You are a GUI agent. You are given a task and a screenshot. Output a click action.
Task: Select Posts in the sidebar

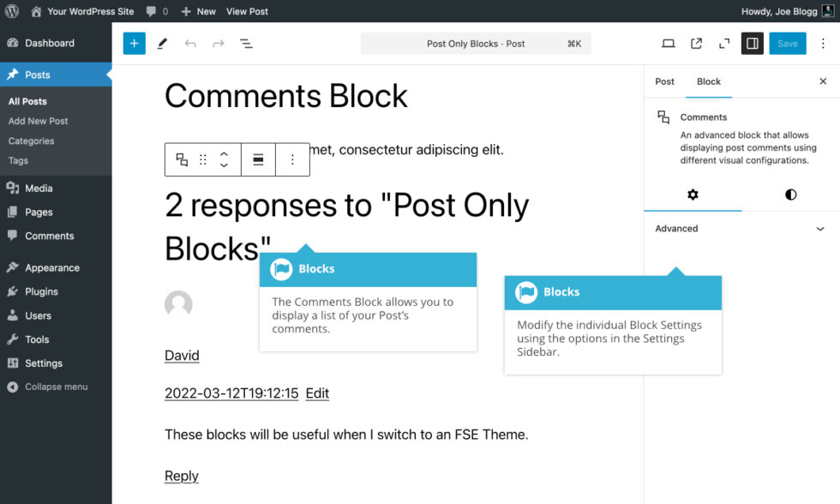pos(56,75)
